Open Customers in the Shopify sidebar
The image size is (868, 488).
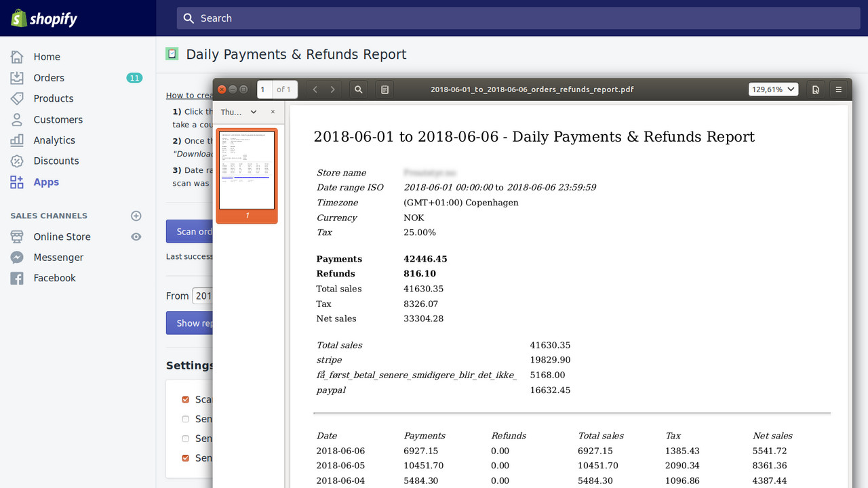point(58,119)
